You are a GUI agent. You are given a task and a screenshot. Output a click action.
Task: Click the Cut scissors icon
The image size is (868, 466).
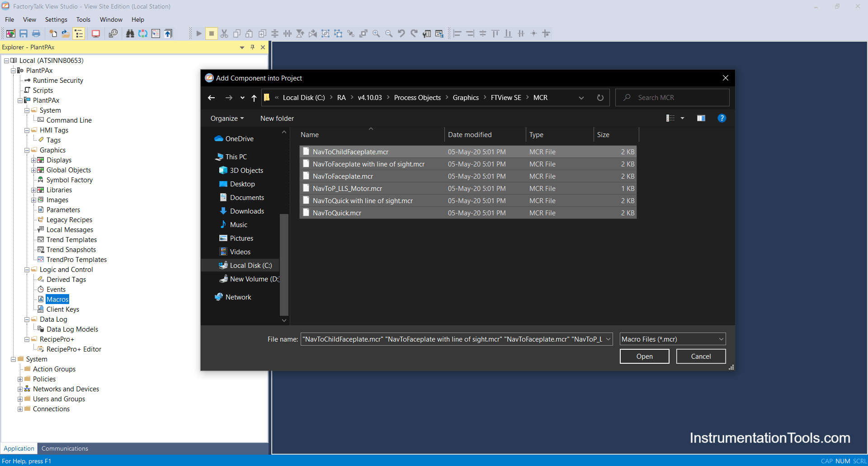(224, 33)
